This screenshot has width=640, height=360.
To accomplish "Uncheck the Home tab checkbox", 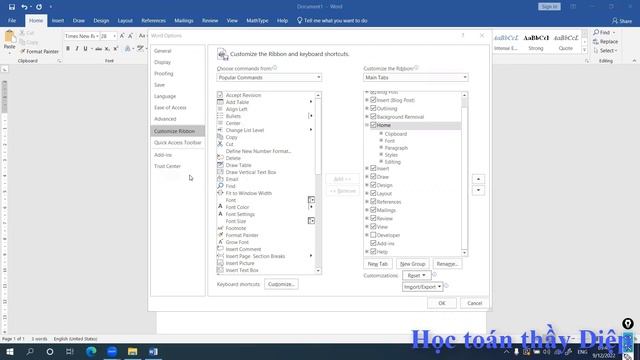I will [373, 125].
